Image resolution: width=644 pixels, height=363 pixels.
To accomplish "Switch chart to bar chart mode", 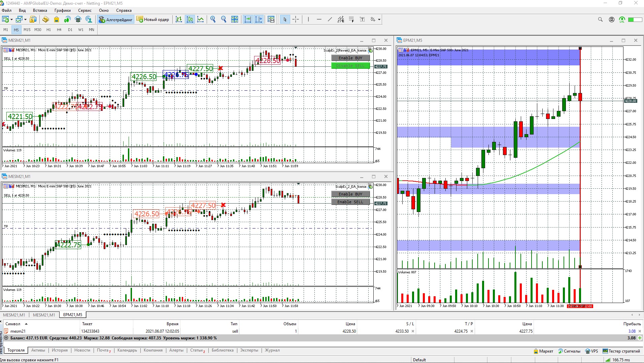I will tap(179, 20).
